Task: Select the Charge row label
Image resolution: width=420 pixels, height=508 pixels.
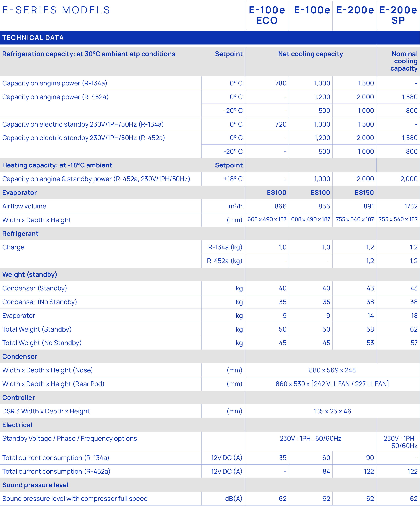Action: [13, 247]
